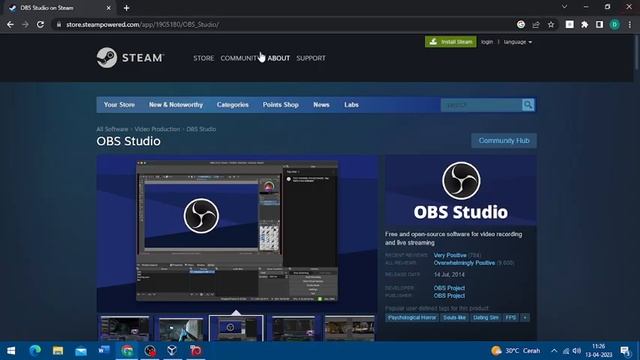Open the tab search chevron in title bar
Screen dimensions: 640x360
click(x=564, y=7)
